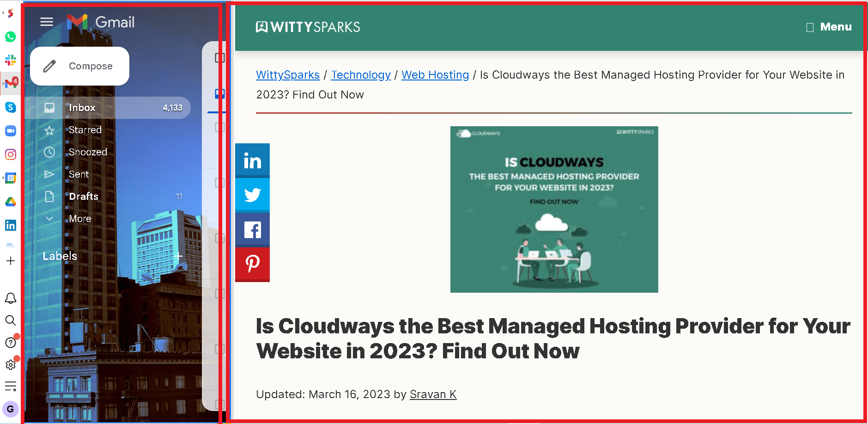Open Skype from the app sidebar
Viewport: 868px width, 424px height.
point(10,107)
